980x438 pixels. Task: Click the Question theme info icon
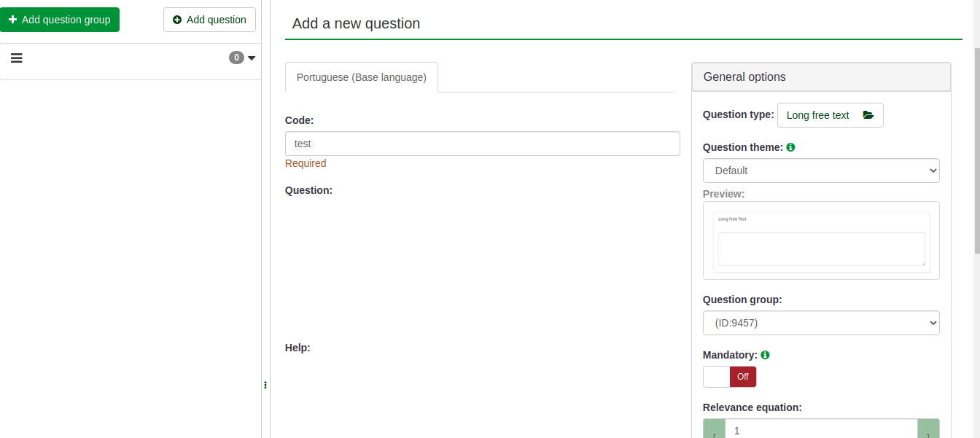coord(791,147)
